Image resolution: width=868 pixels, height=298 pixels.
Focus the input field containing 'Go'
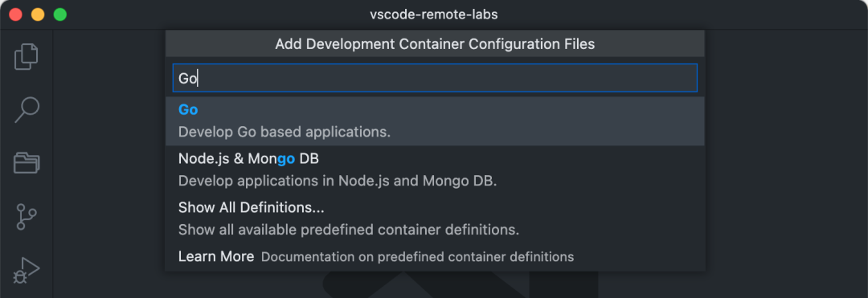pyautogui.click(x=435, y=78)
